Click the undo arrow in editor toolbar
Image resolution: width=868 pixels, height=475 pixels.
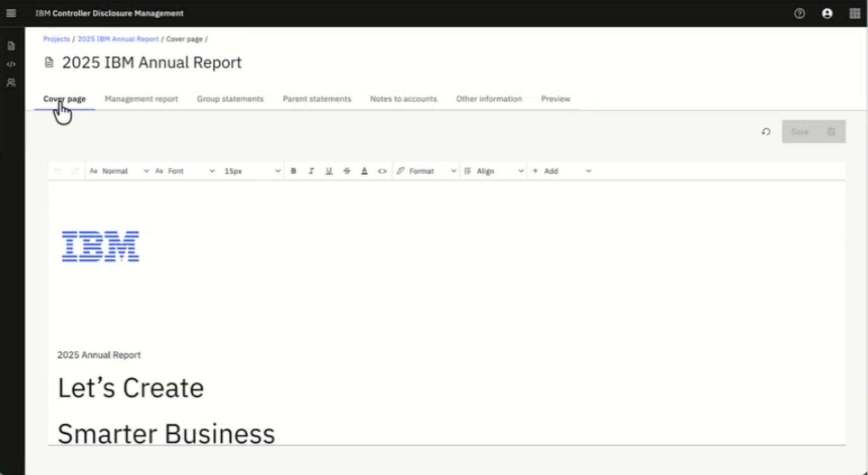pos(58,171)
